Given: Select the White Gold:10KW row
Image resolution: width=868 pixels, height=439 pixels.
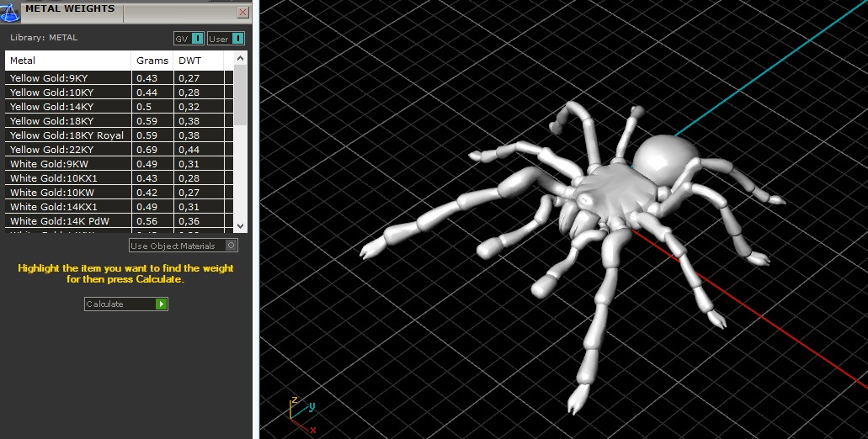Looking at the screenshot, I should [x=119, y=193].
